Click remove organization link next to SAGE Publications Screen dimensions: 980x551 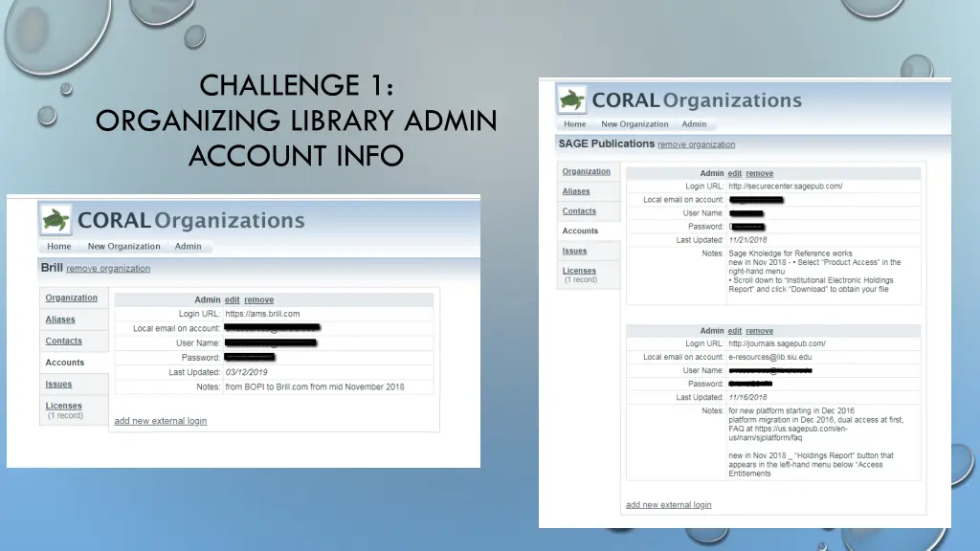pyautogui.click(x=697, y=144)
